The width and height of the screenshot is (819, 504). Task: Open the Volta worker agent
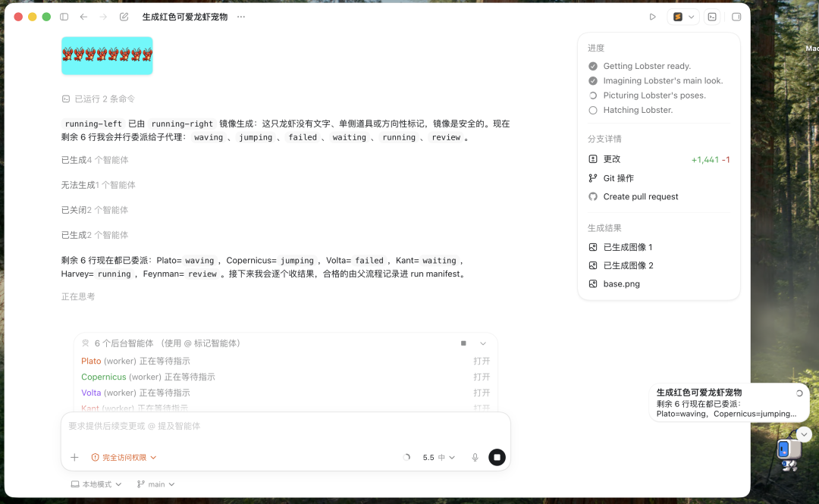[x=482, y=393]
